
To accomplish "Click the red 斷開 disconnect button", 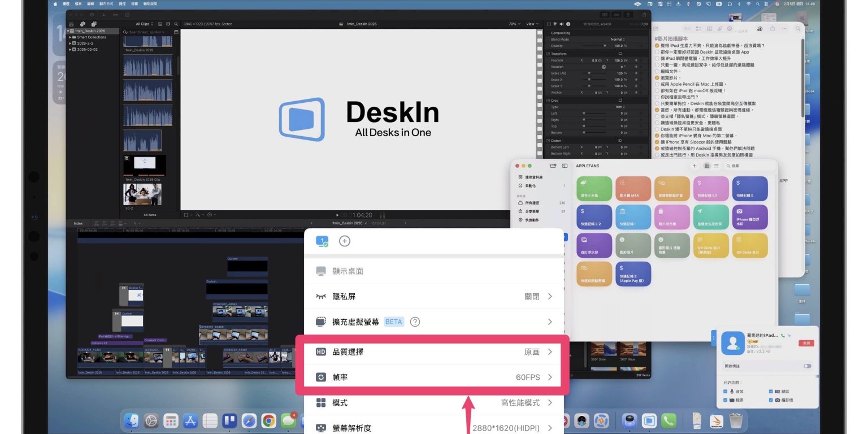I will click(x=806, y=343).
